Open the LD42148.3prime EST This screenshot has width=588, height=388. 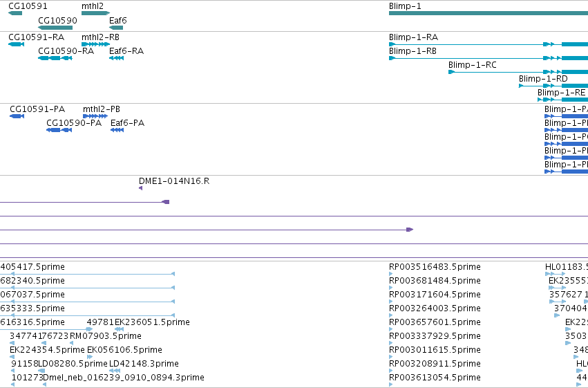115,371
